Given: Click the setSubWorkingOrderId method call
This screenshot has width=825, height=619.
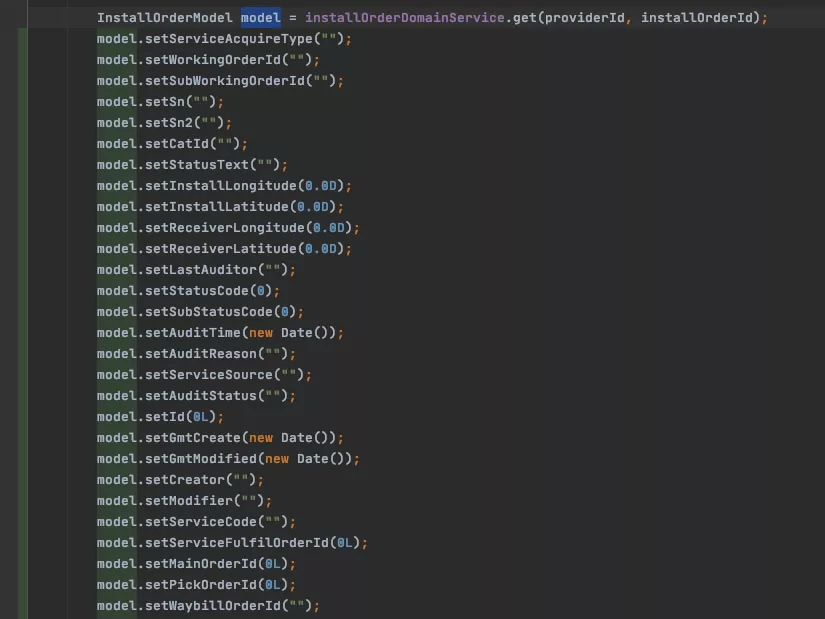Looking at the screenshot, I should click(225, 81).
